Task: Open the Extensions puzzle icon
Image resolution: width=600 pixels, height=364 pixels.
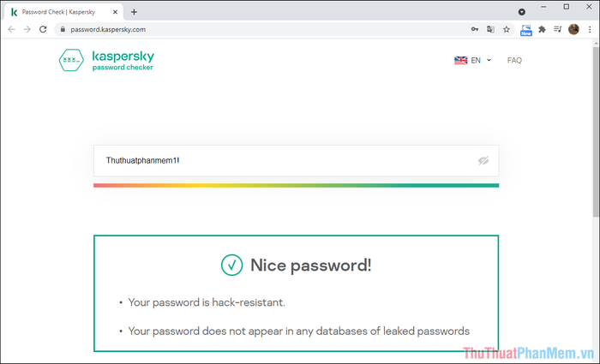Action: coord(542,28)
